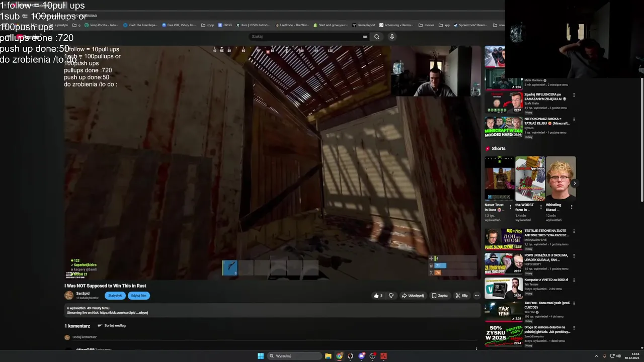Open the Kurs CS50's Introduction bookmark

[x=253, y=25]
